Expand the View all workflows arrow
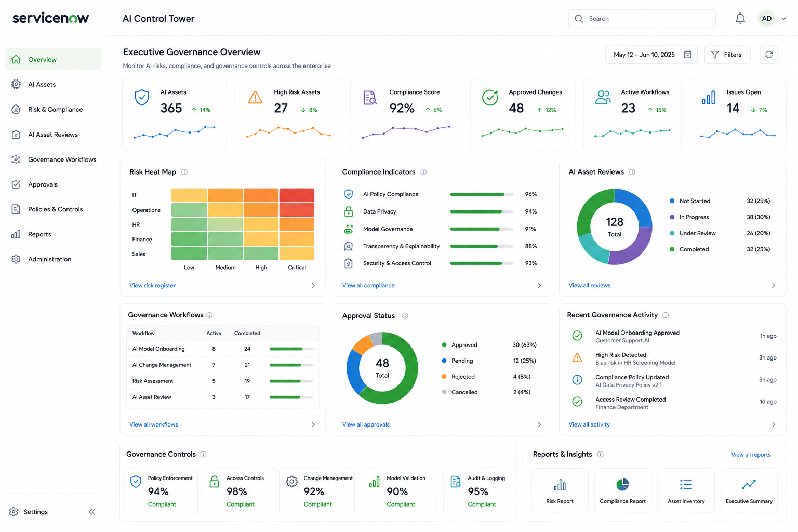This screenshot has height=532, width=798. (313, 424)
